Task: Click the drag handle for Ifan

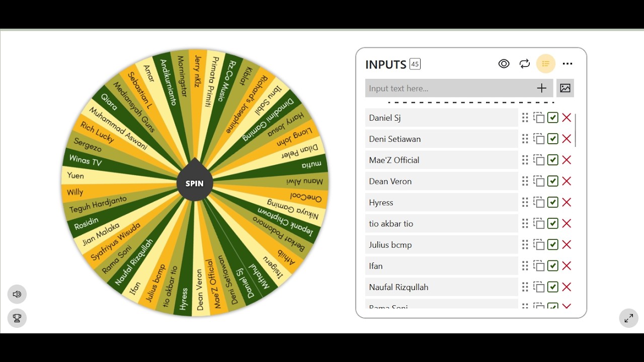Action: [x=525, y=265]
